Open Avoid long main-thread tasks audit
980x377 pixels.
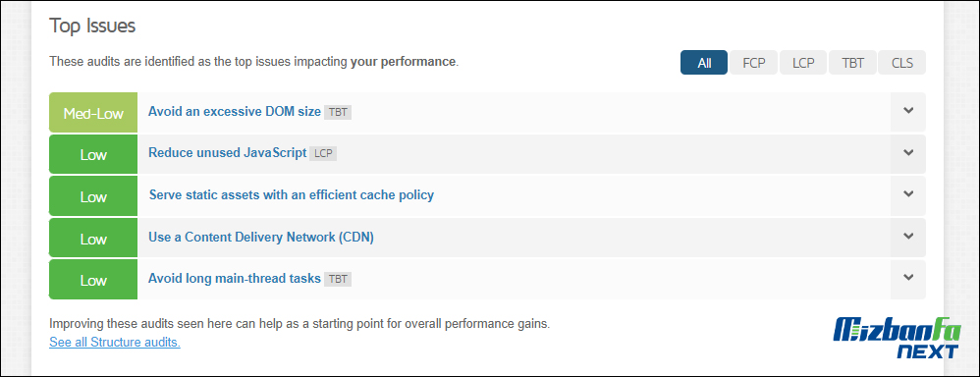point(235,278)
